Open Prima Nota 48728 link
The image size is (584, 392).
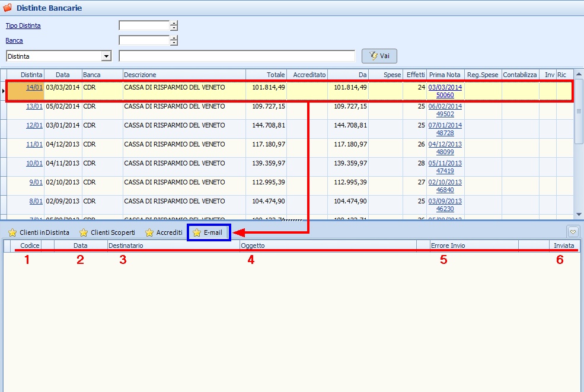point(444,133)
